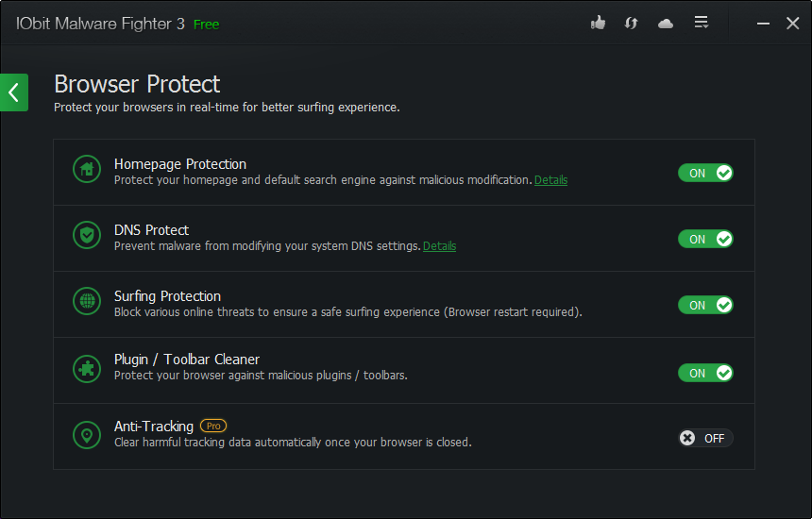This screenshot has height=519, width=812.
Task: Click the Plugin / Toolbar Cleaner title
Action: 186,360
